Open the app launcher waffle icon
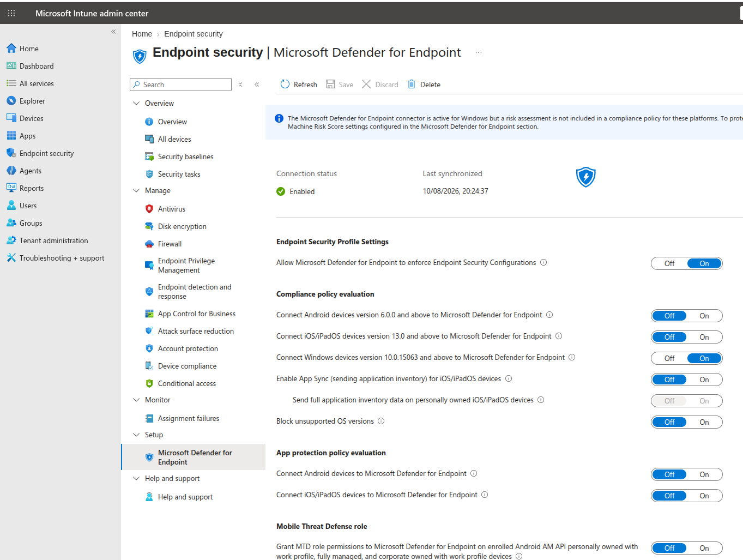 [x=11, y=13]
